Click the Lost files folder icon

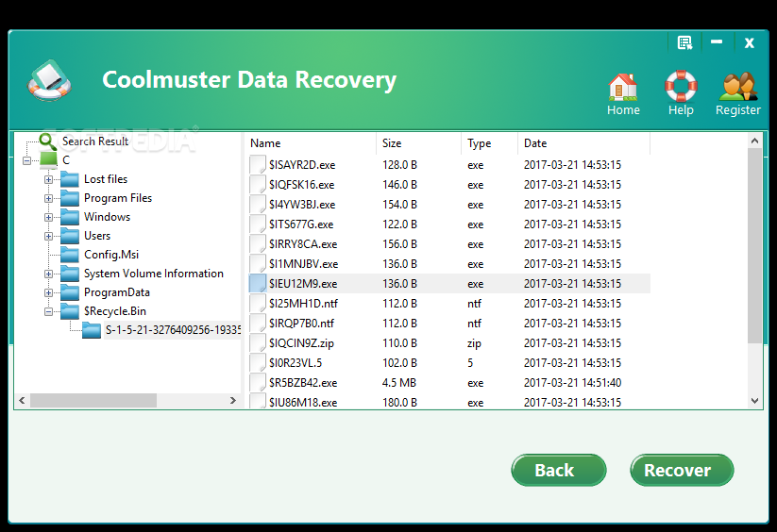(x=70, y=179)
